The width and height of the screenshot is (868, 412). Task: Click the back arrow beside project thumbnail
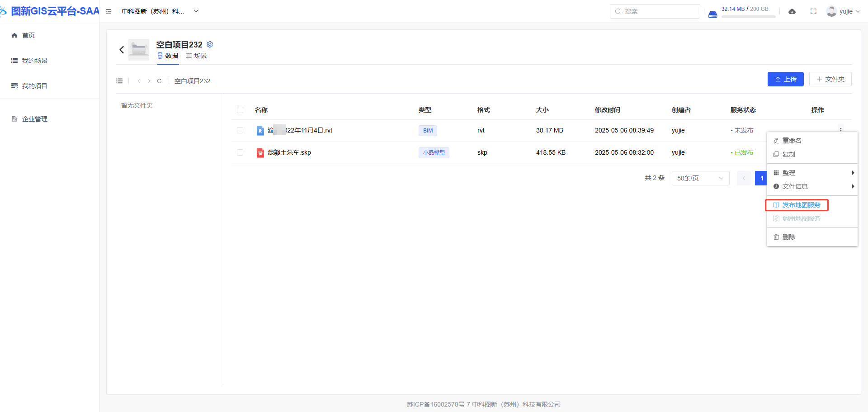(x=122, y=50)
